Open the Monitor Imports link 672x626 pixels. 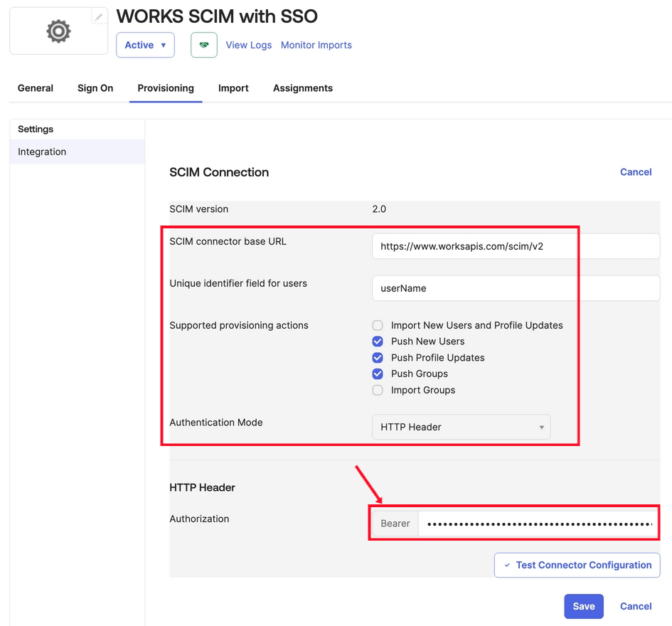pyautogui.click(x=316, y=45)
